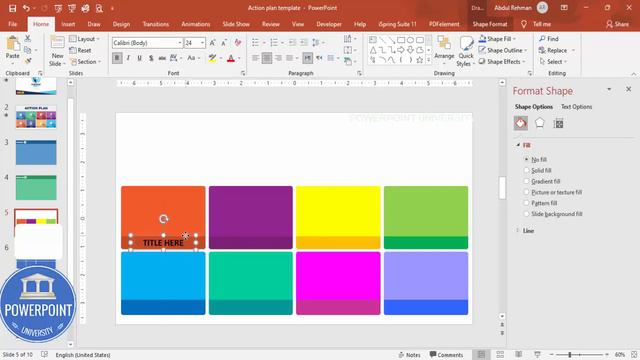Click the Replace button
Image resolution: width=640 pixels, height=360 pixels.
pos(553,50)
